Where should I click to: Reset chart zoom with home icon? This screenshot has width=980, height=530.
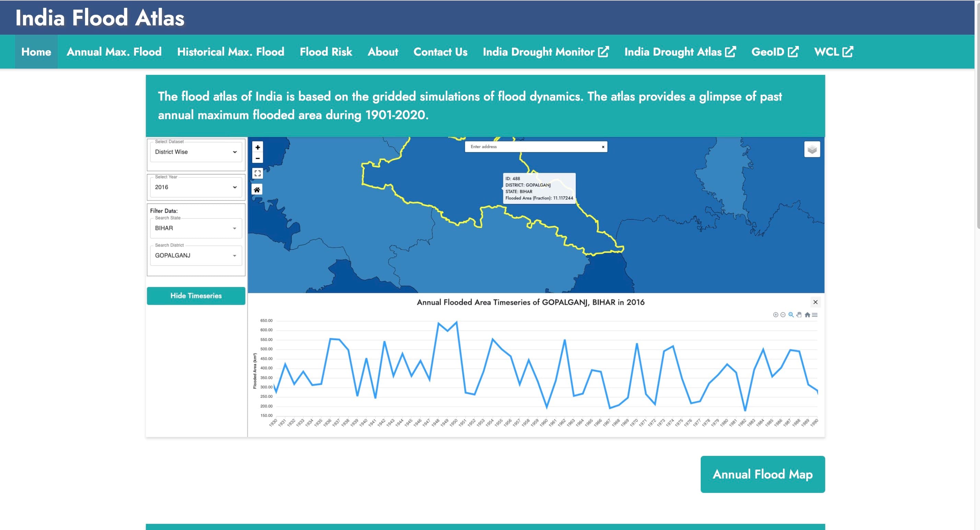tap(807, 315)
